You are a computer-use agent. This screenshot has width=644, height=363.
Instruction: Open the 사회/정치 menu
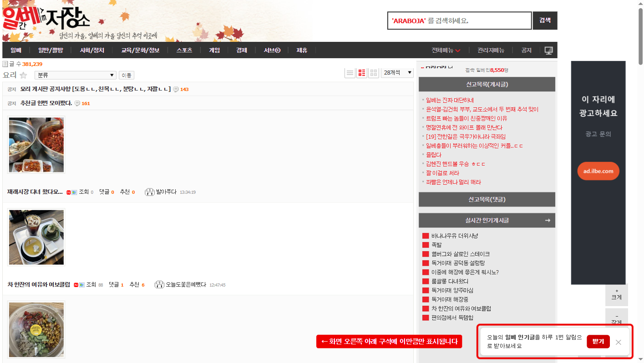tap(92, 50)
